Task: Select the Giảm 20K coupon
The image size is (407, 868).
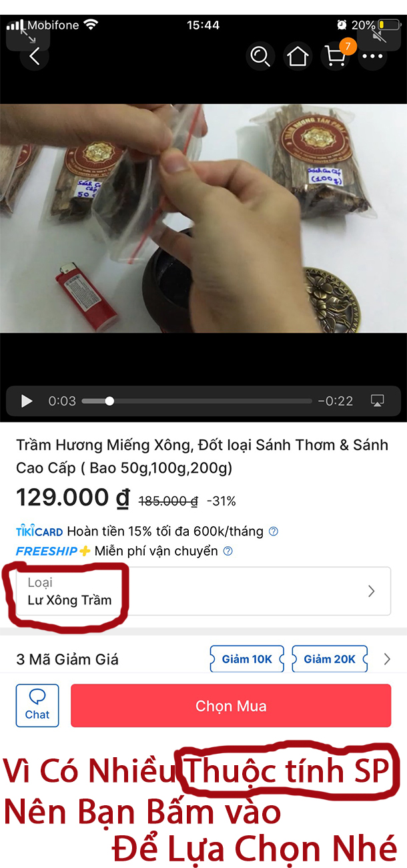Action: point(329,659)
